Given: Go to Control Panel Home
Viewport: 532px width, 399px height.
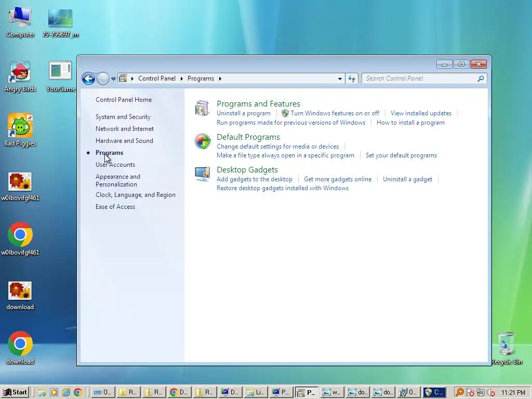Looking at the screenshot, I should [124, 99].
